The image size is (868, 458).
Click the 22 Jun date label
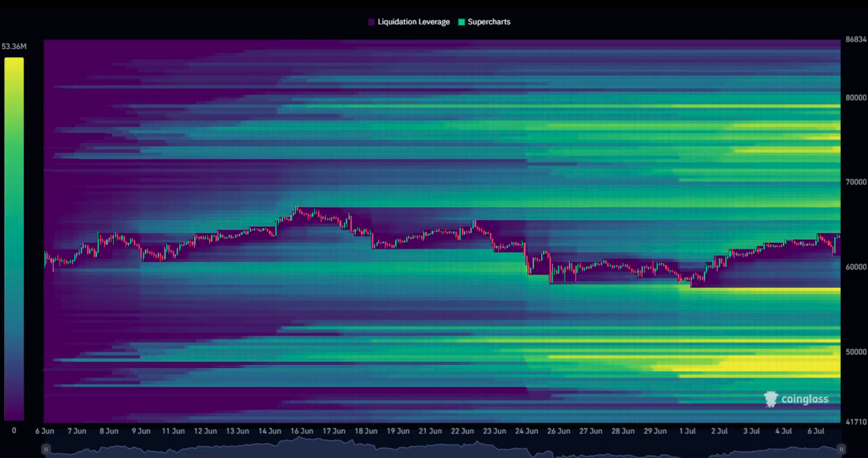462,431
